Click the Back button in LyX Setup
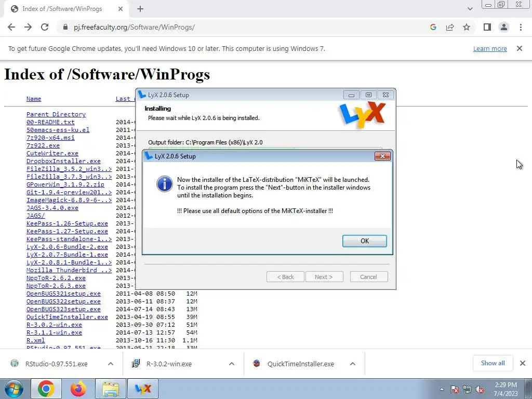Viewport: 532px width, 399px height. 285,277
